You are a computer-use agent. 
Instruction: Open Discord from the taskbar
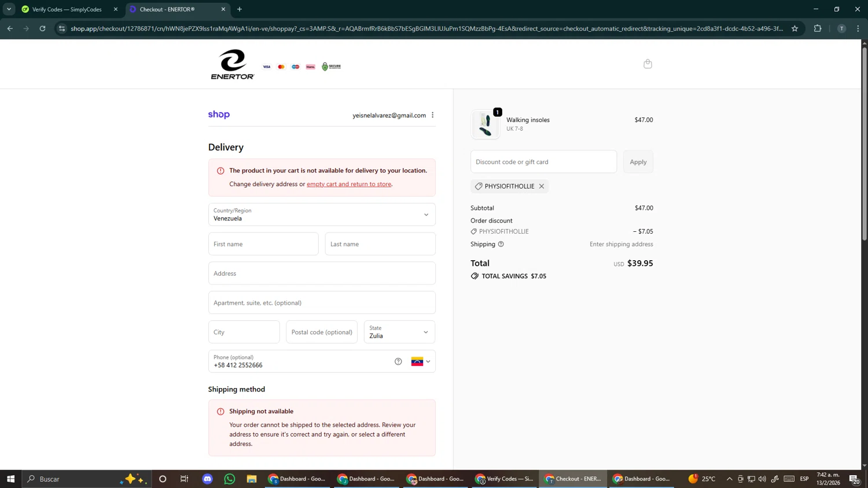[207, 479]
